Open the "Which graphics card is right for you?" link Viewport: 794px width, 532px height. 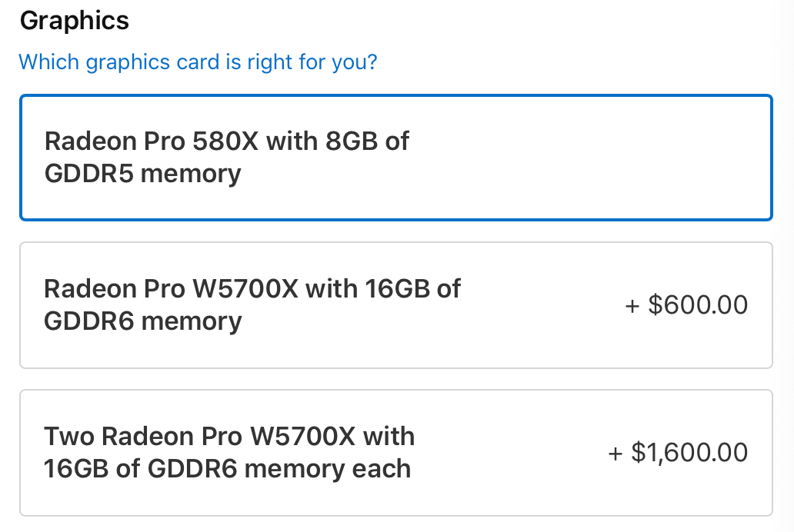point(198,62)
